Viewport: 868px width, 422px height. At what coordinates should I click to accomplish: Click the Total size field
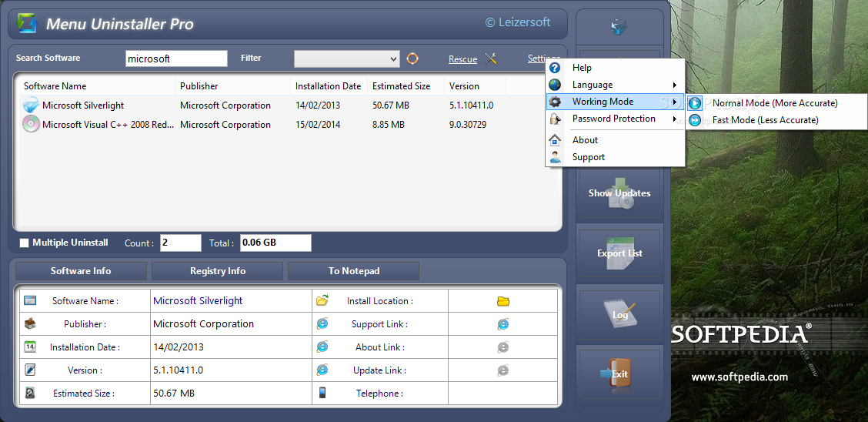[275, 243]
